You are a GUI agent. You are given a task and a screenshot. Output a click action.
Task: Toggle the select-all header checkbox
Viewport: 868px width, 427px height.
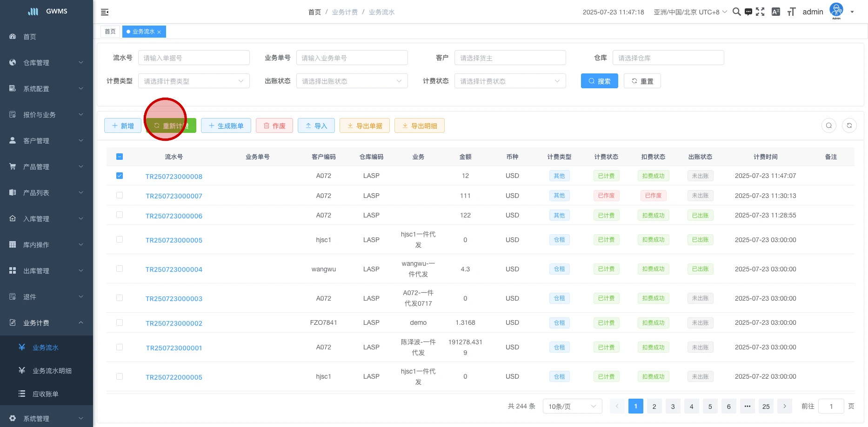(x=120, y=157)
